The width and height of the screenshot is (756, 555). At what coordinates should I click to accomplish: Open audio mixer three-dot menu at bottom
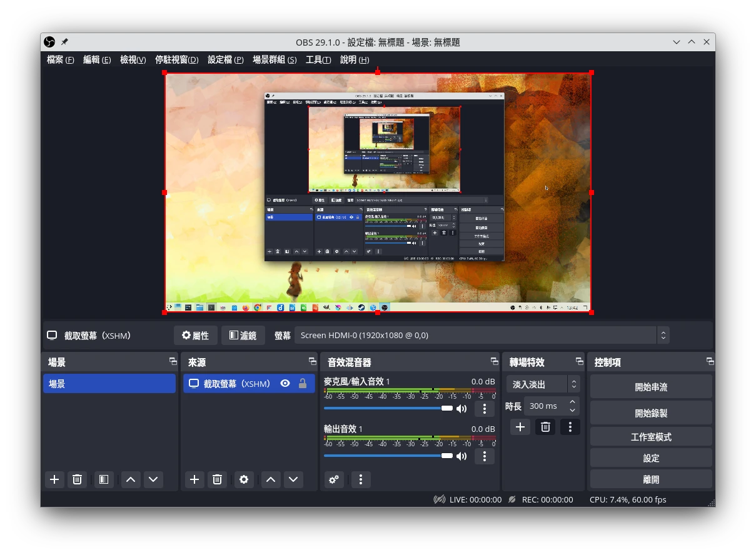tap(360, 479)
